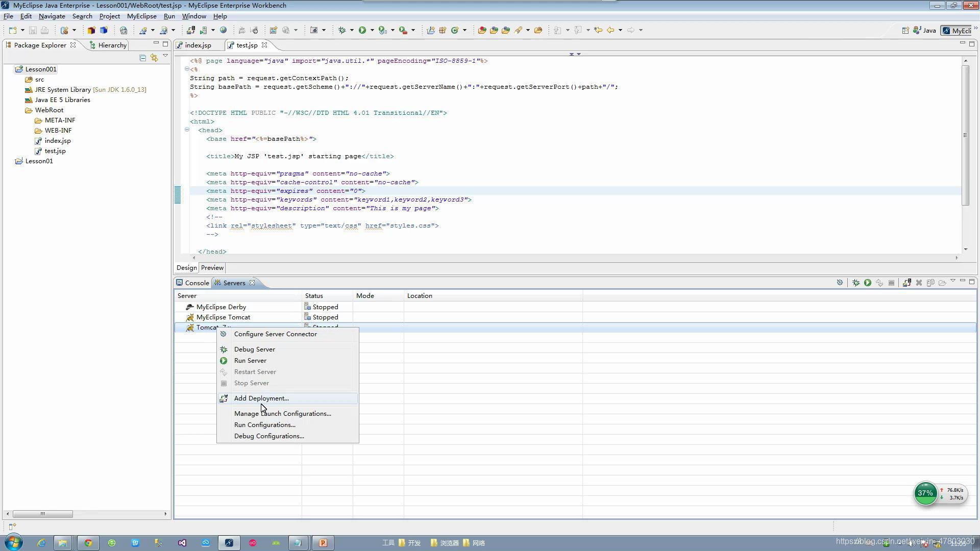This screenshot has height=551, width=980.
Task: Switch to the Preview editor tab
Action: click(212, 268)
